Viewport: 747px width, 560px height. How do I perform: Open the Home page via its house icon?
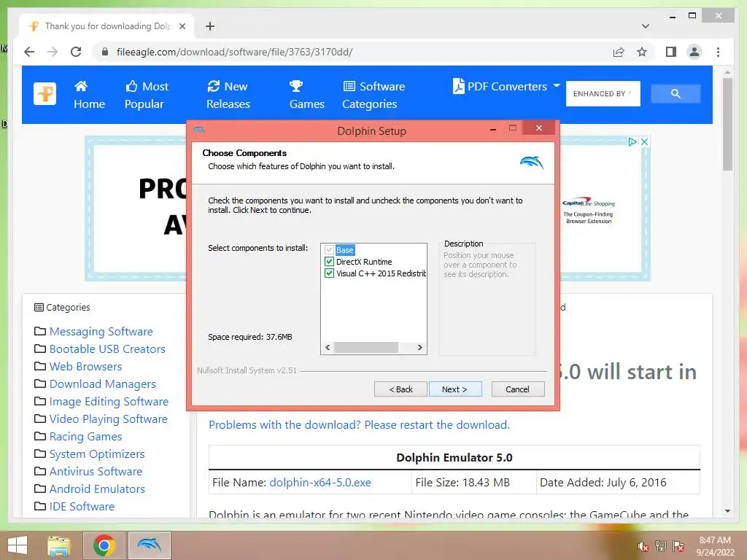[81, 86]
